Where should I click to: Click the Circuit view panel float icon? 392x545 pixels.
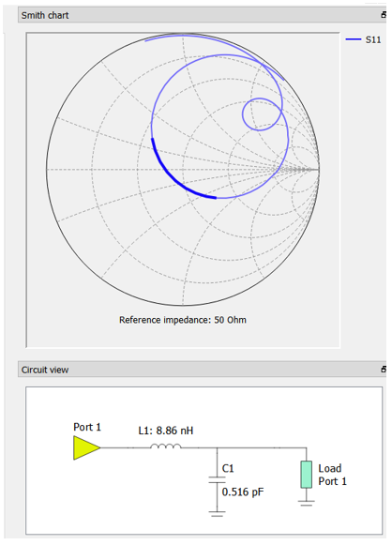384,370
